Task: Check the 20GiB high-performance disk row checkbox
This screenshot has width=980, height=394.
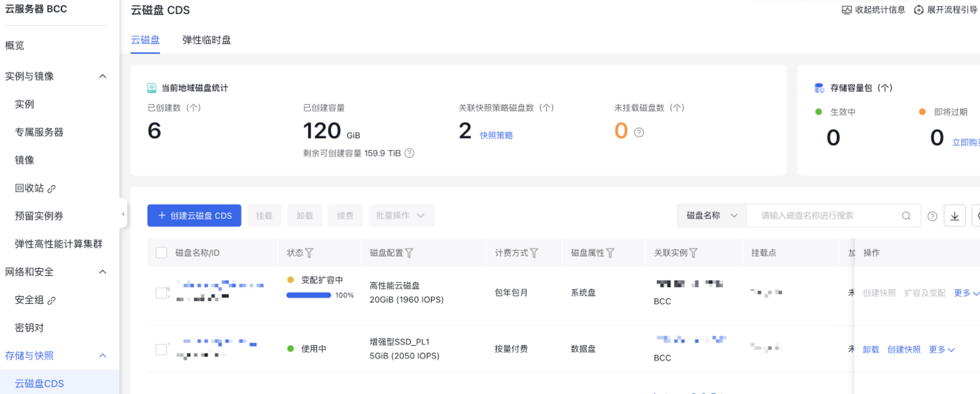Action: coord(161,292)
